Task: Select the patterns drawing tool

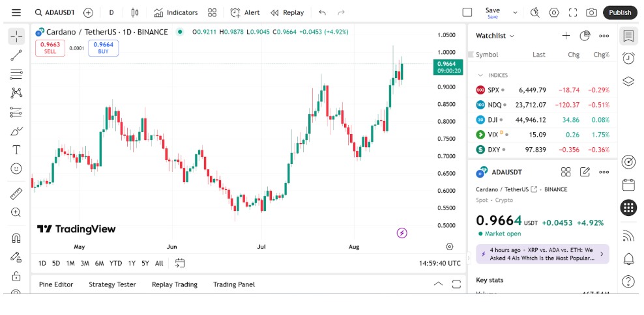Action: point(16,92)
